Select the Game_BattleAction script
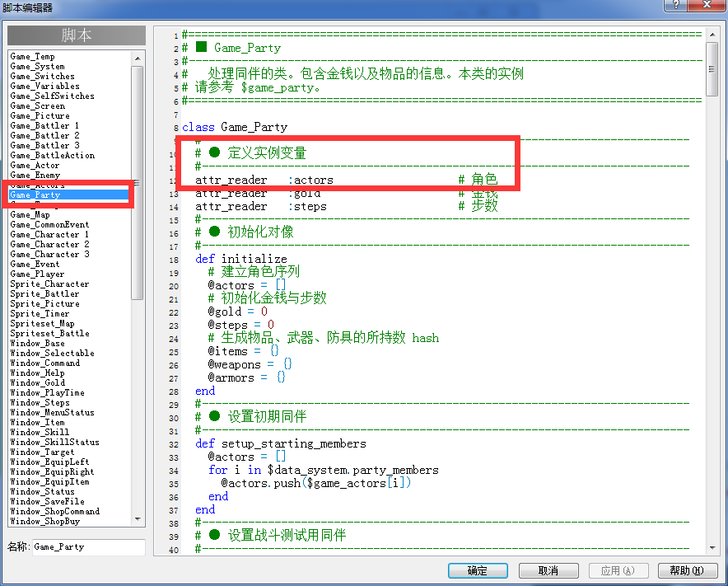This screenshot has width=728, height=586. (x=53, y=156)
